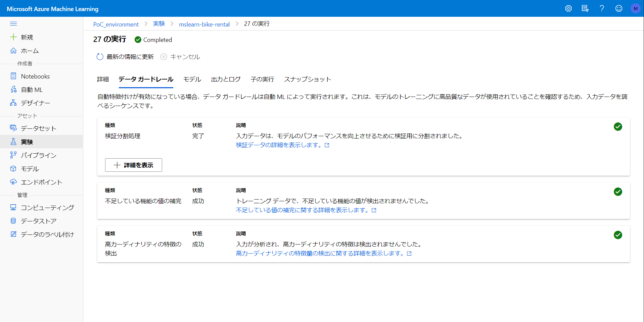Image resolution: width=644 pixels, height=322 pixels.
Task: Select 検証分割処理 type text
Action: click(123, 136)
